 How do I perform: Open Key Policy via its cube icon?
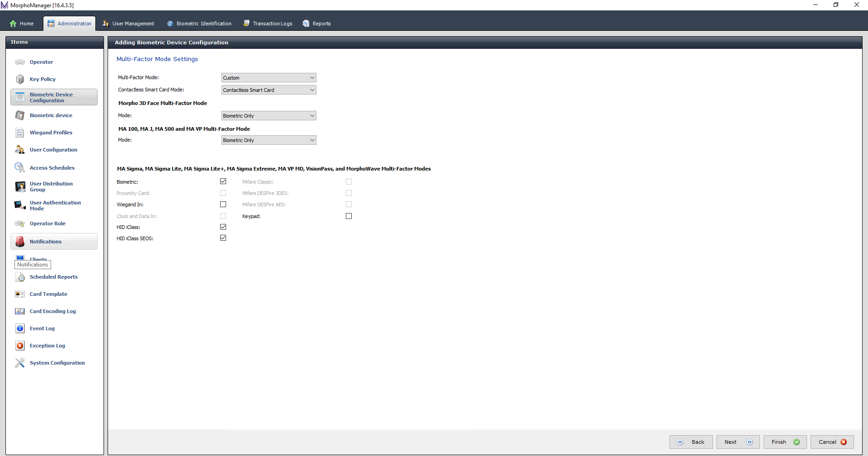click(20, 79)
